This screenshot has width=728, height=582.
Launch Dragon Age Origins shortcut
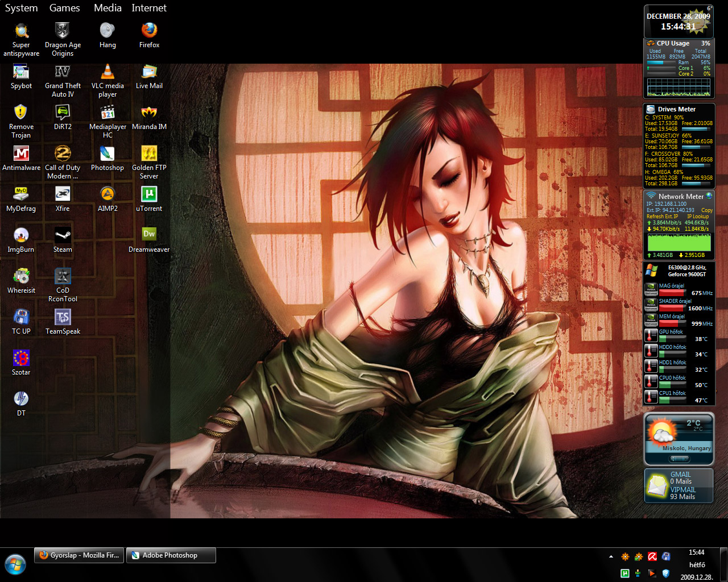[x=63, y=39]
